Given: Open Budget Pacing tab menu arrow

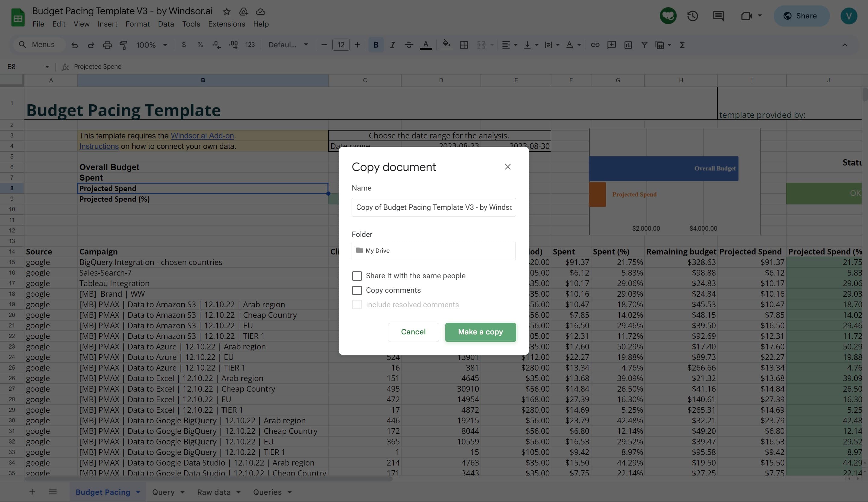Looking at the screenshot, I should [138, 492].
